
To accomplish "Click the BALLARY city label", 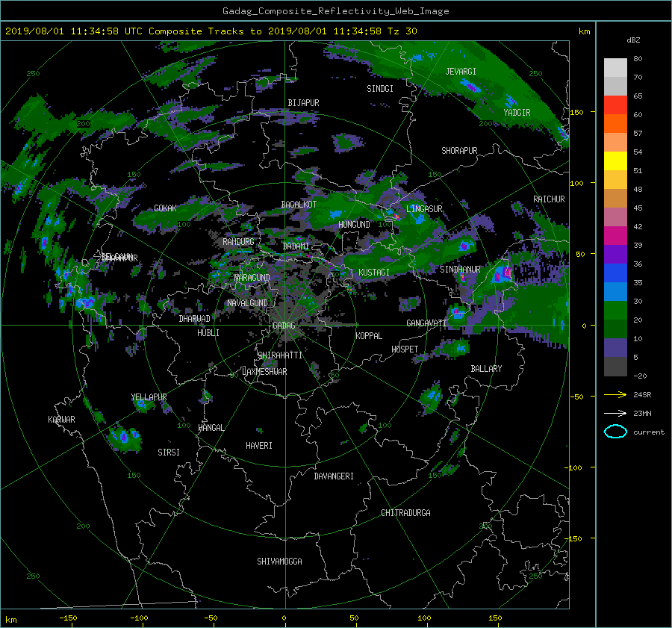I will coord(486,369).
